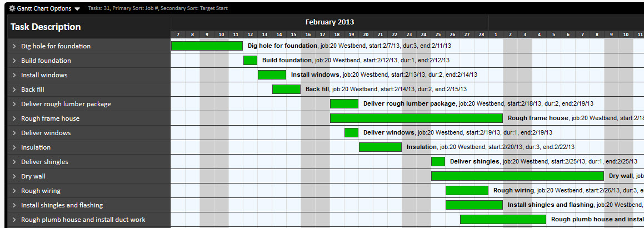Click Install shingles and flashing green bar
Image resolution: width=644 pixels, height=228 pixels.
[x=475, y=205]
